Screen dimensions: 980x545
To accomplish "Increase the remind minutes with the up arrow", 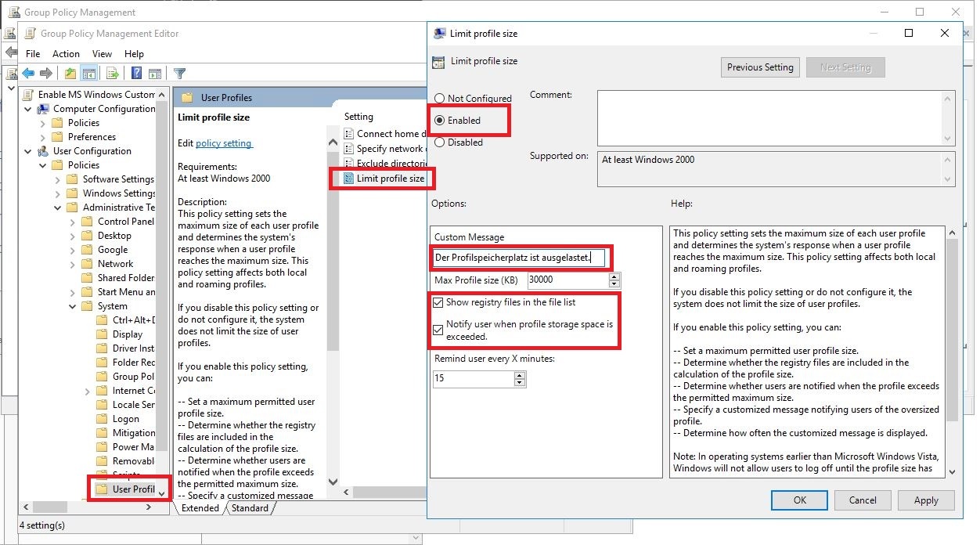I will coord(520,375).
